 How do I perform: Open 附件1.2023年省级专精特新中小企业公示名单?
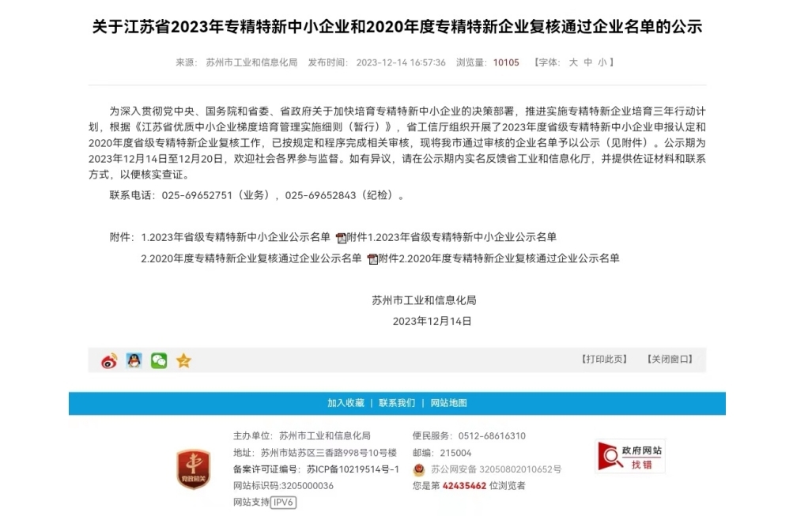(451, 238)
